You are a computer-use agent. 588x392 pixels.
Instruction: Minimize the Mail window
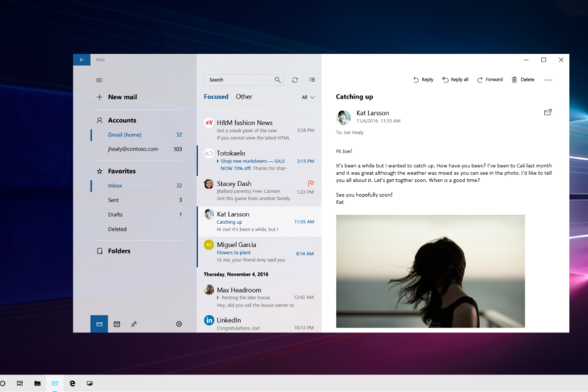click(x=526, y=59)
